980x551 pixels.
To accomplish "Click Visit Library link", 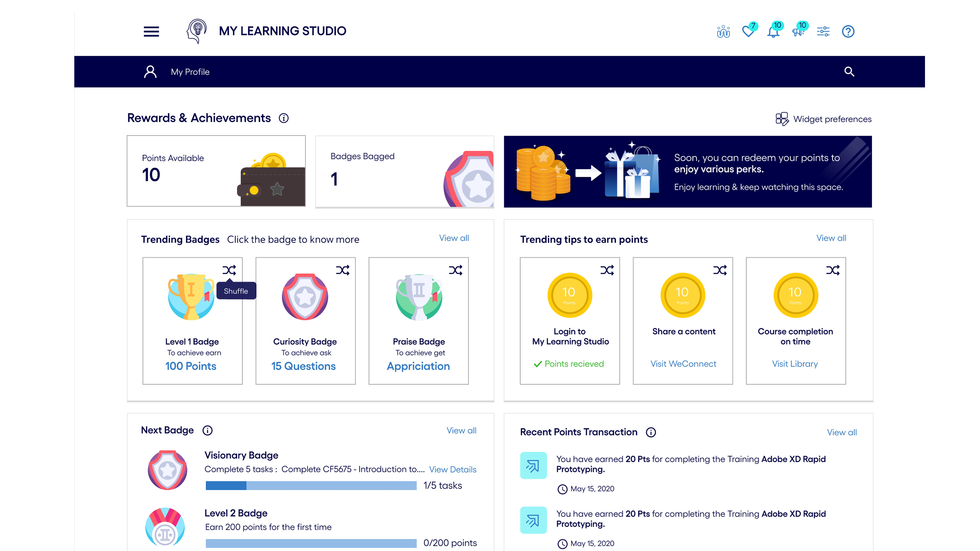I will point(795,364).
